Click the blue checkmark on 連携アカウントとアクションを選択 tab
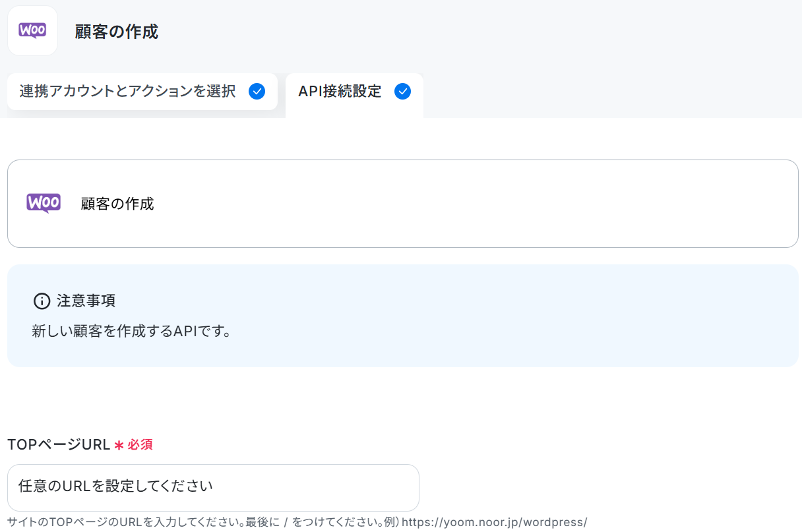This screenshot has width=802, height=532. (x=257, y=92)
